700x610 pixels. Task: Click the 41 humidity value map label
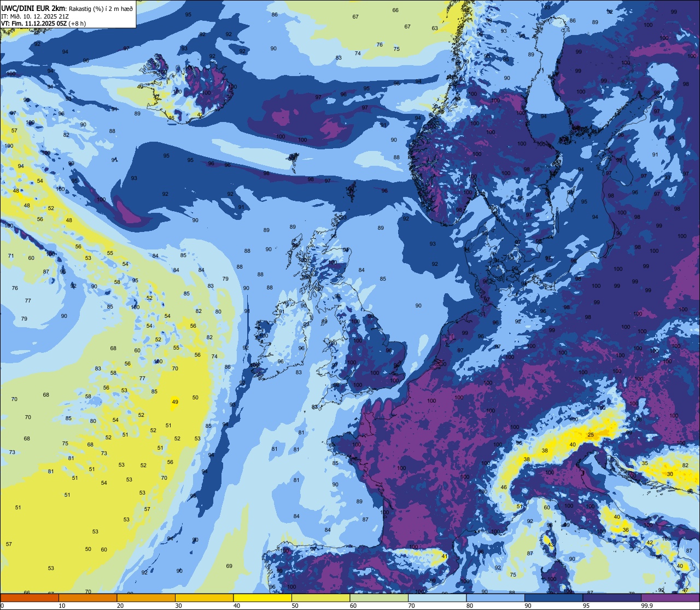tap(445, 556)
